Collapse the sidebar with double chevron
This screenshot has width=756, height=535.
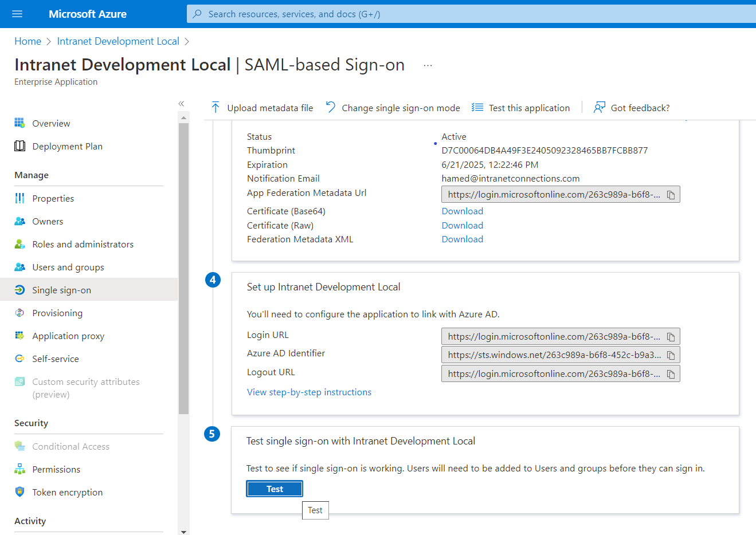click(x=181, y=104)
